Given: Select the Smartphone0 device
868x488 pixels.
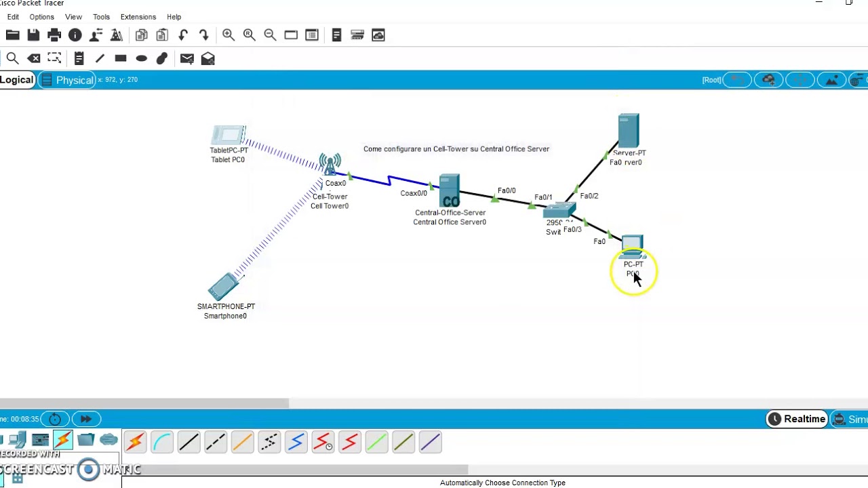Looking at the screenshot, I should click(224, 287).
